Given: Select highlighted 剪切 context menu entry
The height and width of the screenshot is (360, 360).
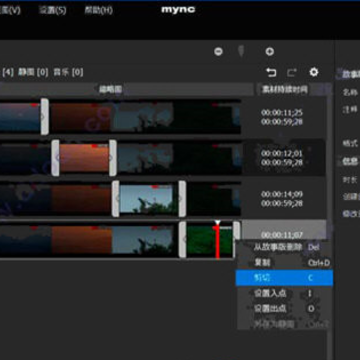Looking at the screenshot, I should pyautogui.click(x=284, y=278).
